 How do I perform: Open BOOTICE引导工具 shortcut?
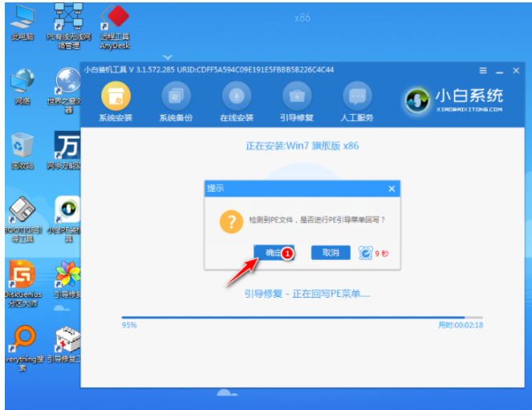click(22, 219)
